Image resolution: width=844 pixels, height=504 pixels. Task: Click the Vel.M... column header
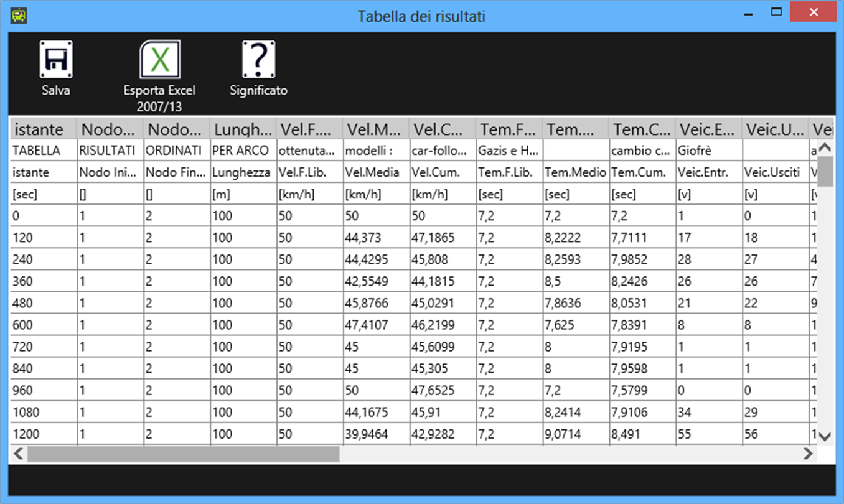(376, 129)
